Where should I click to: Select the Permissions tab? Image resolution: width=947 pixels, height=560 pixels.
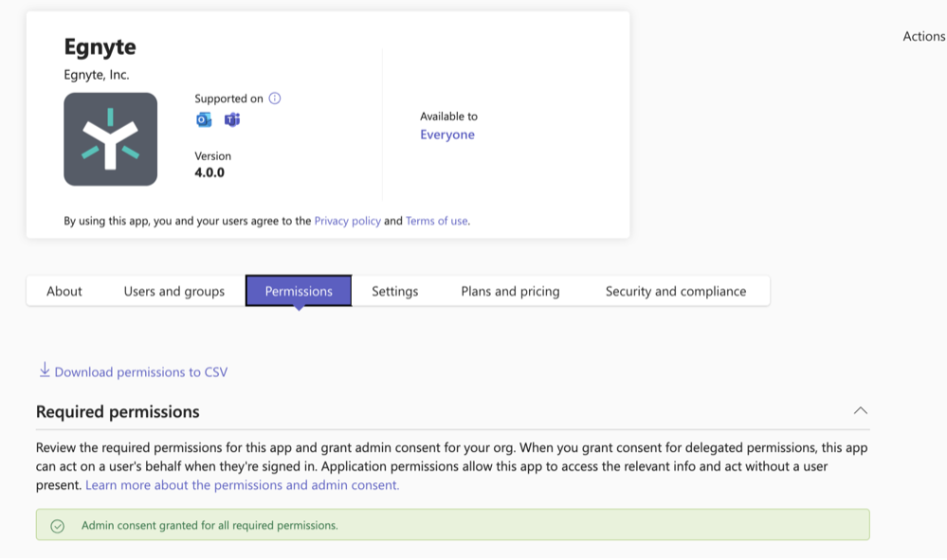[x=299, y=291]
